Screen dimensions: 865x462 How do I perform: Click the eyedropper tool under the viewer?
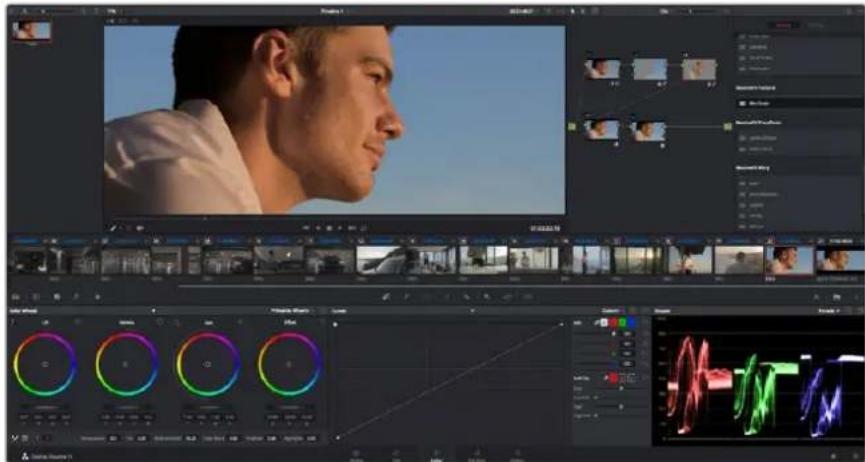click(x=114, y=227)
